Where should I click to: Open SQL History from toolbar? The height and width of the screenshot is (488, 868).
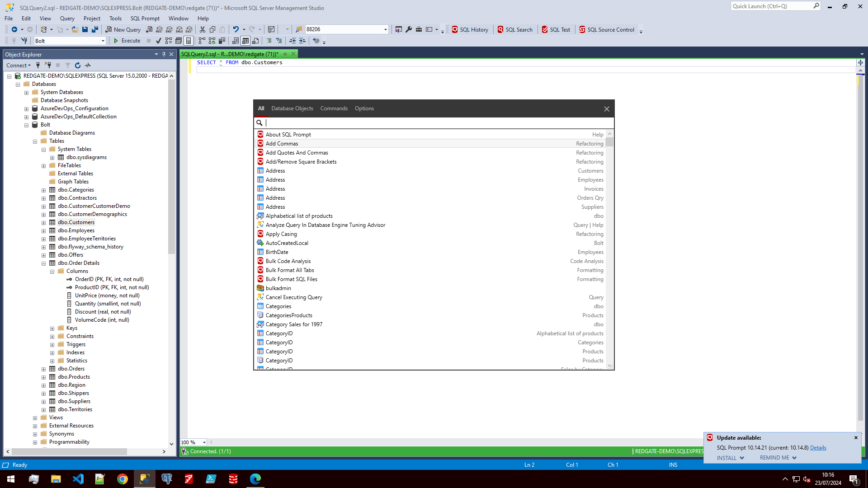[x=470, y=29]
